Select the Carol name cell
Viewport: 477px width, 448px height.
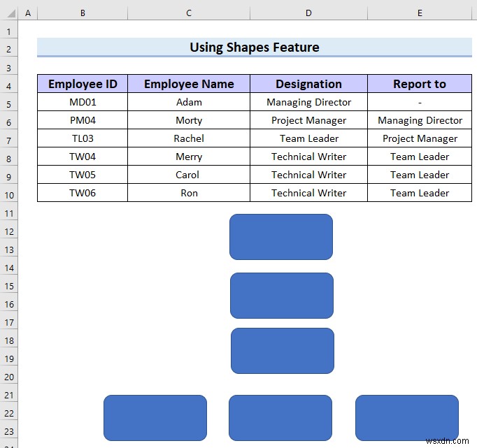point(189,175)
